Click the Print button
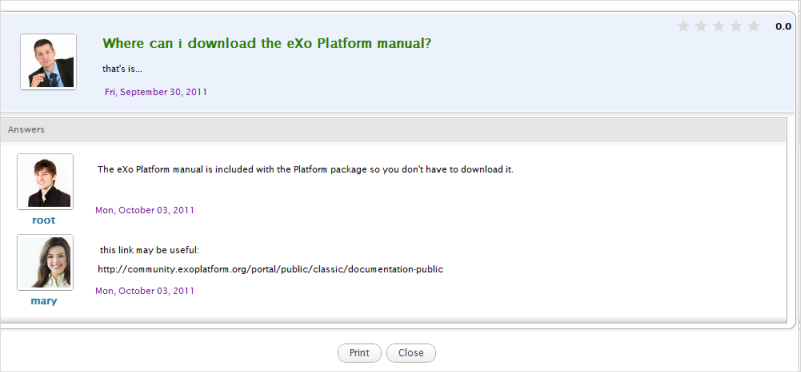Screen dimensions: 801x372 pyautogui.click(x=359, y=353)
